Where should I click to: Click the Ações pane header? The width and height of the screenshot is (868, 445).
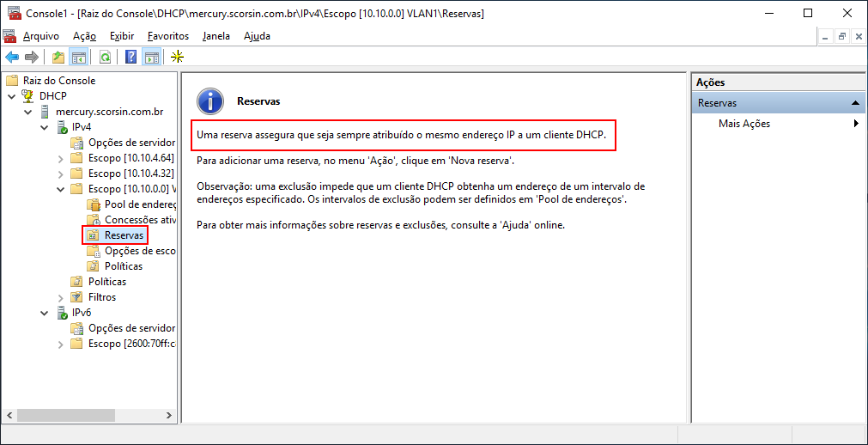pyautogui.click(x=779, y=82)
